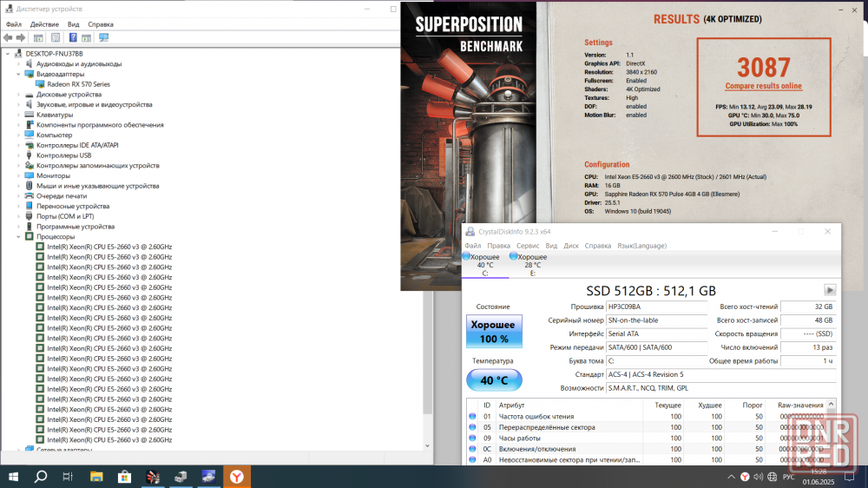The image size is (868, 488).
Task: Switch to Superposition Benchmark taskbar icon
Action: click(x=153, y=477)
